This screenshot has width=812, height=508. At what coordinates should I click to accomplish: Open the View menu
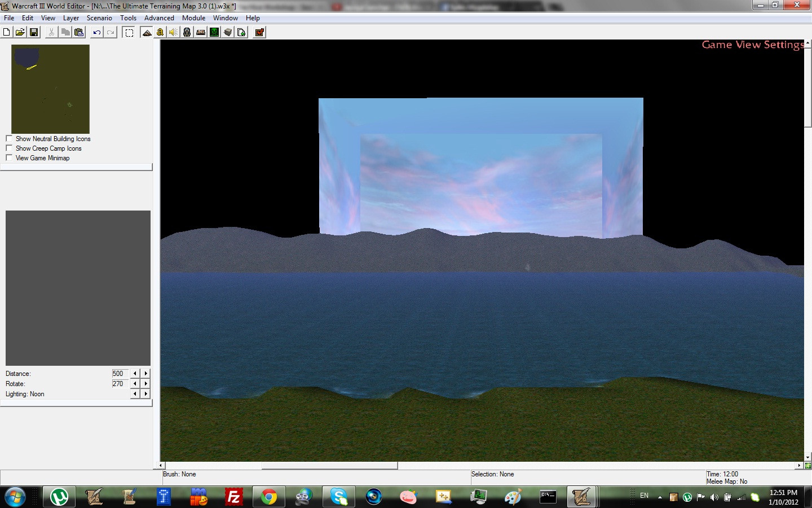(48, 18)
